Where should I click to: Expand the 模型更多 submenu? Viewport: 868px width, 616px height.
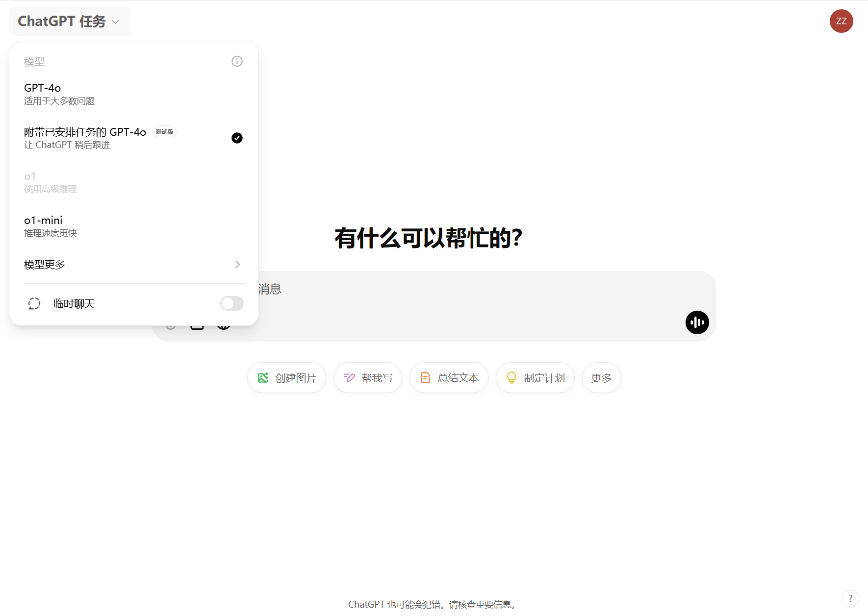(133, 264)
